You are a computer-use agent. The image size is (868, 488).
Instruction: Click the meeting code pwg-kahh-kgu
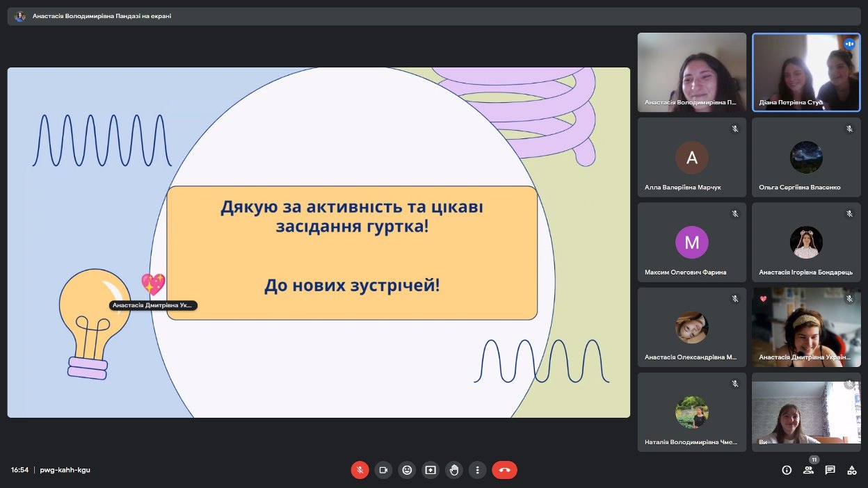point(65,470)
